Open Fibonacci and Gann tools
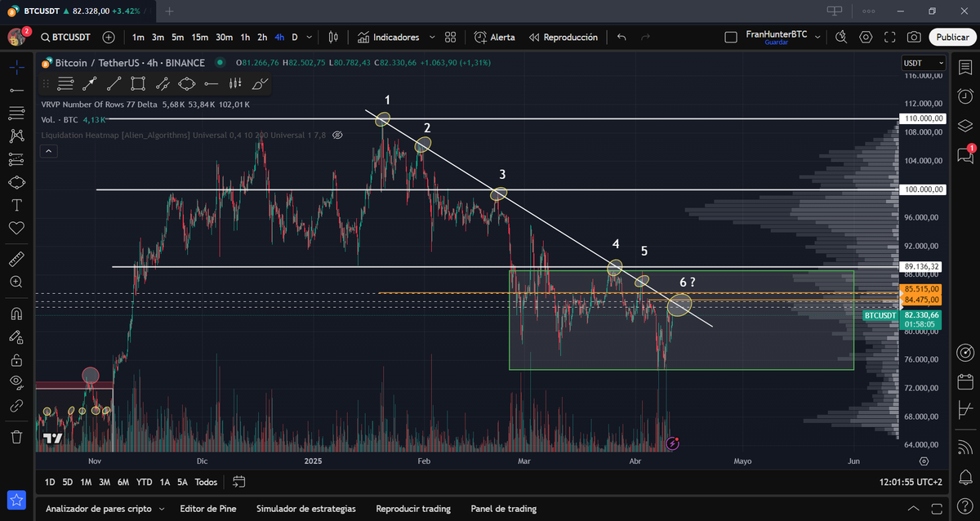Screen dimensions: 980x521 [16, 112]
